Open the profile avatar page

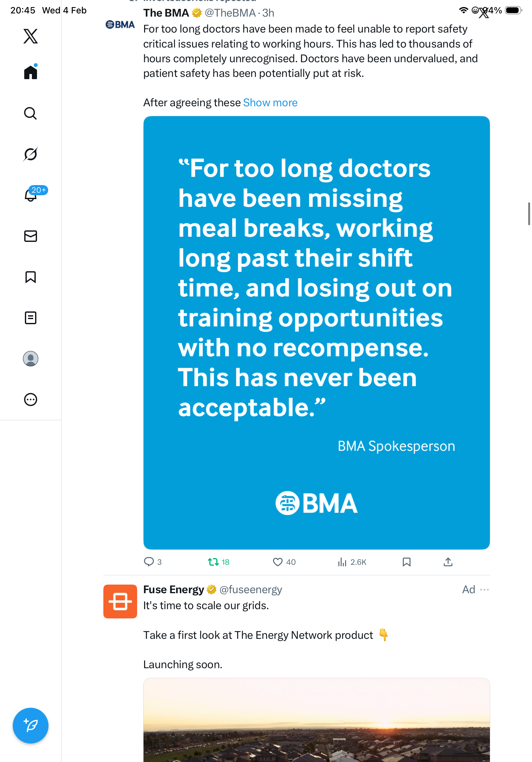click(31, 358)
